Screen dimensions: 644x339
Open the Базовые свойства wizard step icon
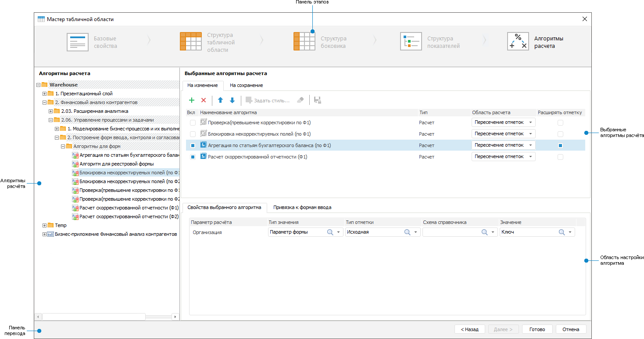[x=78, y=42]
